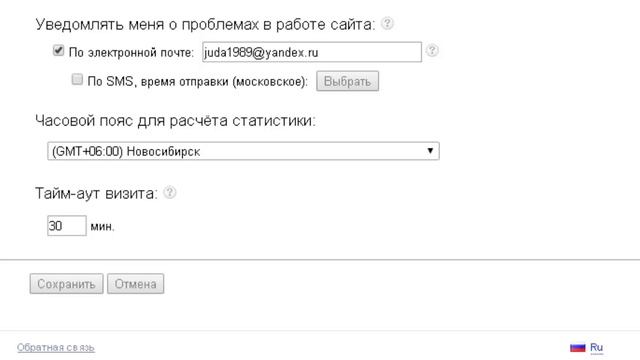640x360 pixels.
Task: Enable the По SMS notification checkbox
Action: click(77, 79)
